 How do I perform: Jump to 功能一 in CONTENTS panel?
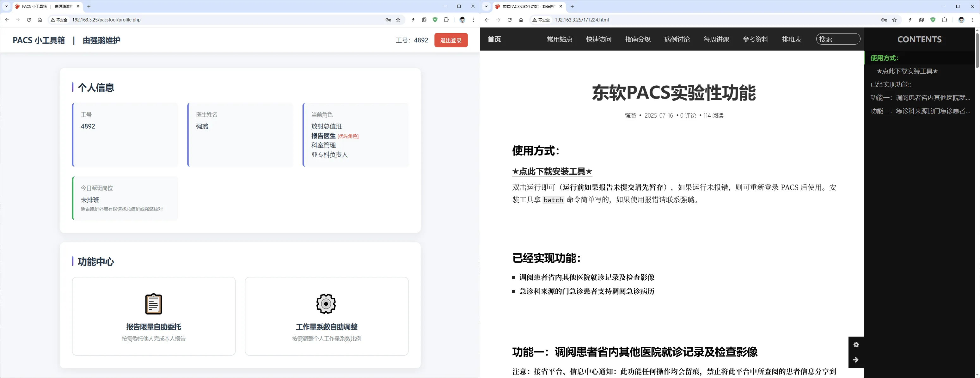(x=920, y=98)
